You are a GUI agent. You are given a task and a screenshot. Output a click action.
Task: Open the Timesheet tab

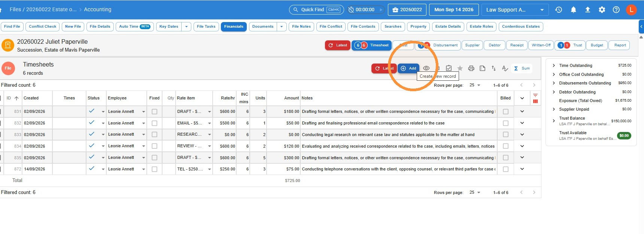(371, 45)
